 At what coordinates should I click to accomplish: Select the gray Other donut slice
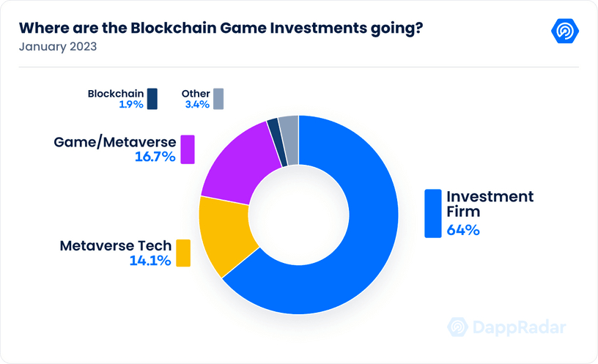[290, 141]
